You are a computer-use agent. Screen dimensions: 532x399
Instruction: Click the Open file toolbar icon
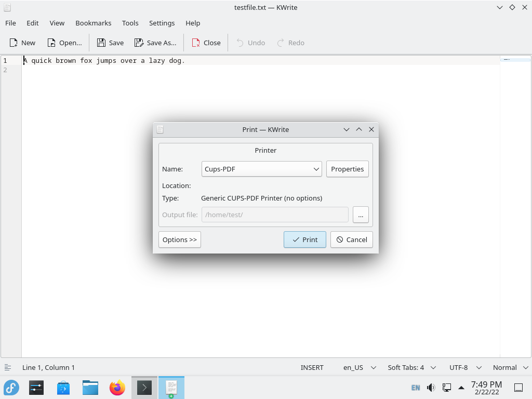click(x=51, y=43)
